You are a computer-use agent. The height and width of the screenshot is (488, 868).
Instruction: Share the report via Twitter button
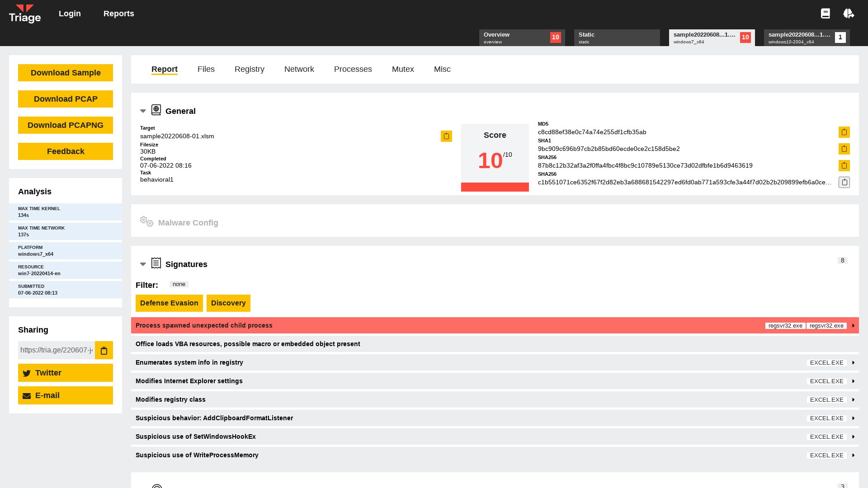click(x=65, y=373)
